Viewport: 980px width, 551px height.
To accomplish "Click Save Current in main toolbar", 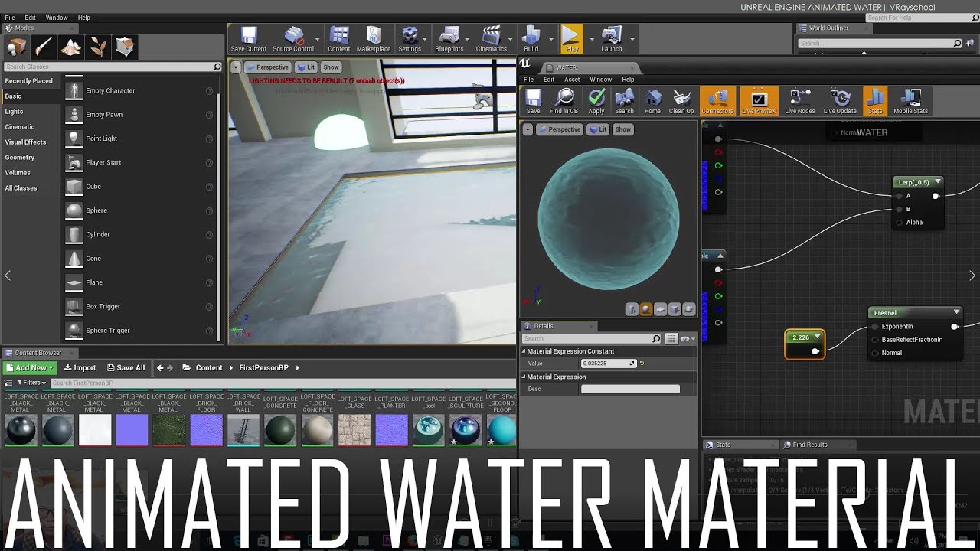I will pos(249,39).
